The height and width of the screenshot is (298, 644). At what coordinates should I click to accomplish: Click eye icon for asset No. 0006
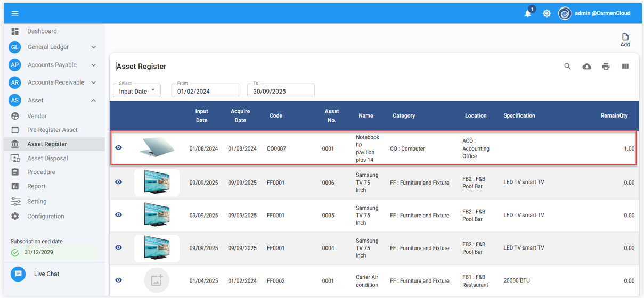tap(119, 182)
